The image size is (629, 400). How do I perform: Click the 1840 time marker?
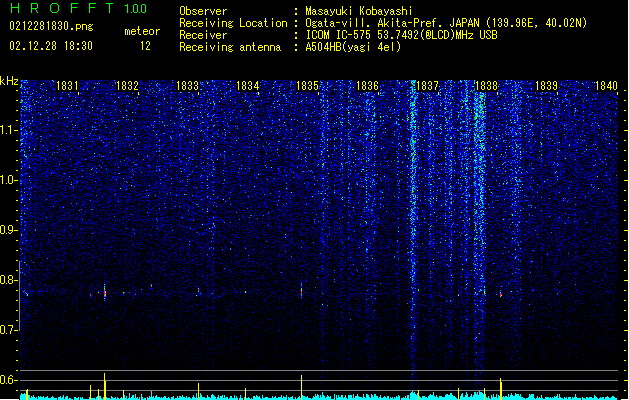click(607, 85)
